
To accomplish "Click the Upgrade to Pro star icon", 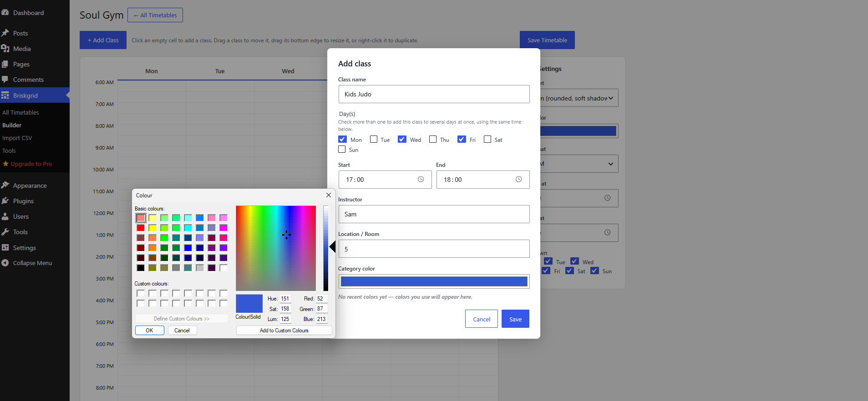I will coord(5,164).
